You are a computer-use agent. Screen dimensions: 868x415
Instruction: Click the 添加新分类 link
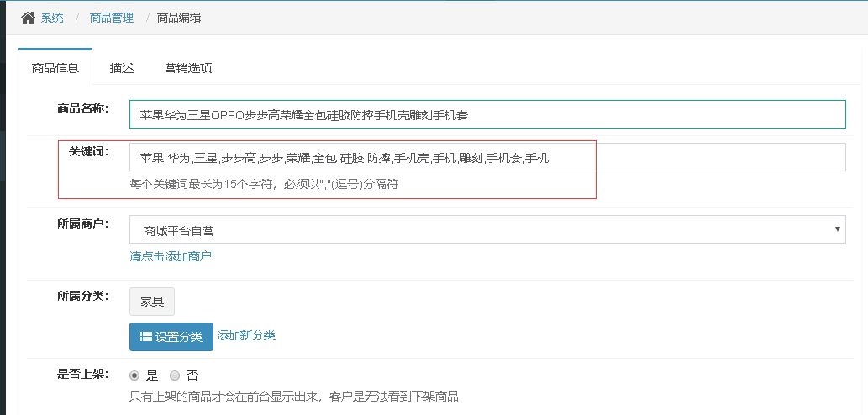[x=246, y=335]
